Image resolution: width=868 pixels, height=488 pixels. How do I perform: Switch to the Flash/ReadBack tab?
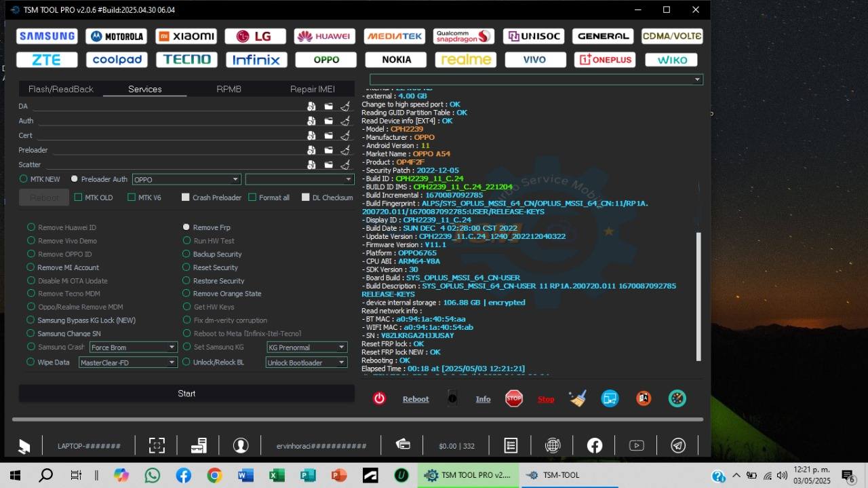[x=61, y=89]
